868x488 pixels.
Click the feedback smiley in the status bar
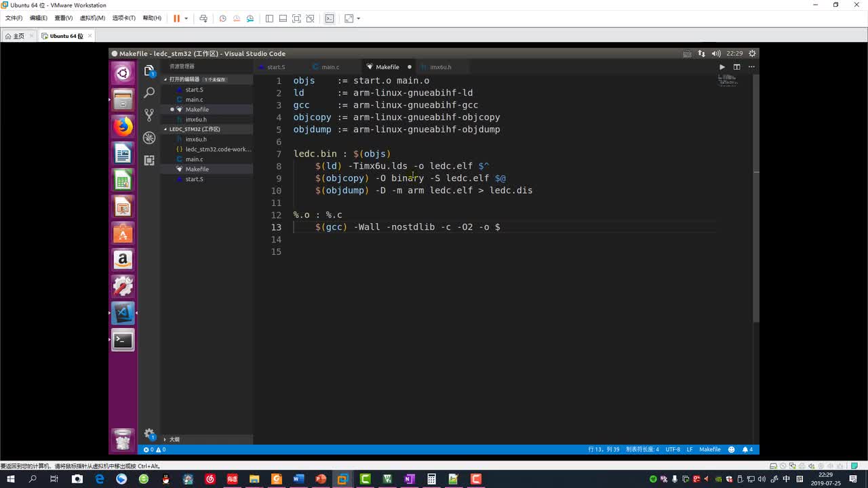pyautogui.click(x=731, y=449)
